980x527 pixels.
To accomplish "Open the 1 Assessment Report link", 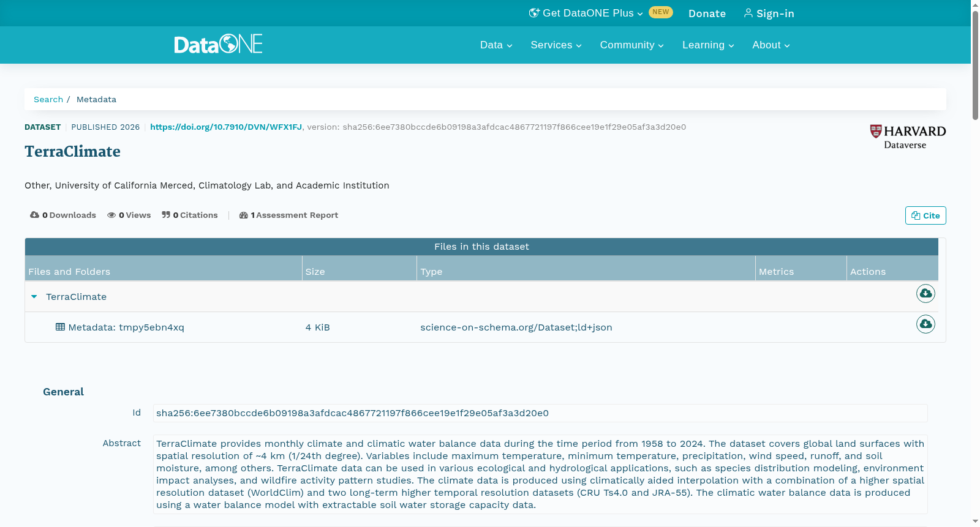I will pos(288,215).
